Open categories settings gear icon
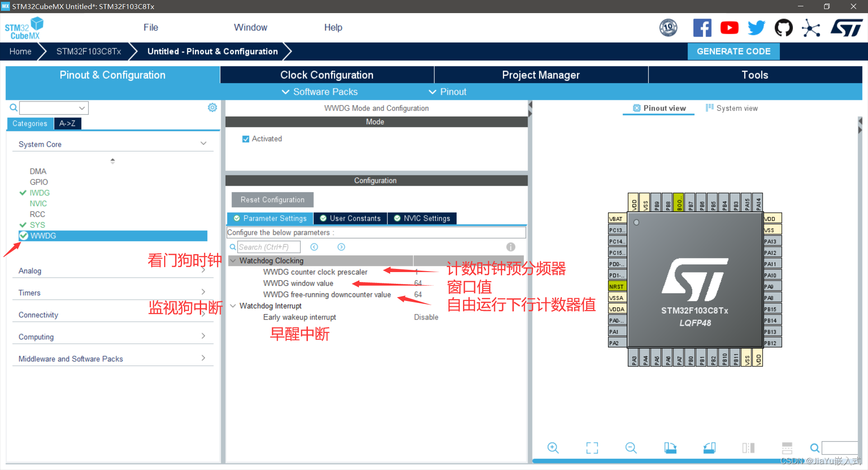 (212, 108)
